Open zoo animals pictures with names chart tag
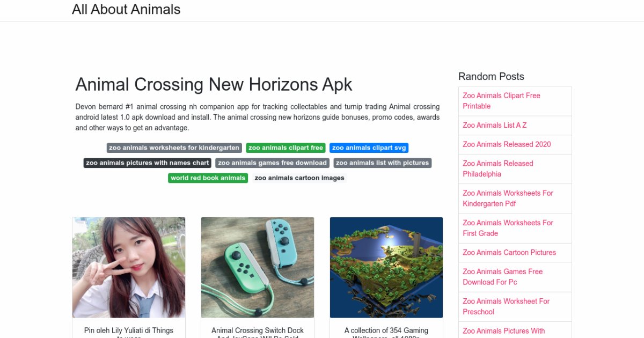644x338 pixels. (147, 163)
